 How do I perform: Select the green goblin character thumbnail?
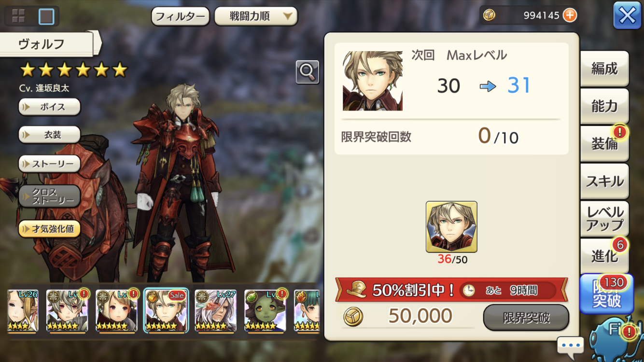pyautogui.click(x=265, y=311)
